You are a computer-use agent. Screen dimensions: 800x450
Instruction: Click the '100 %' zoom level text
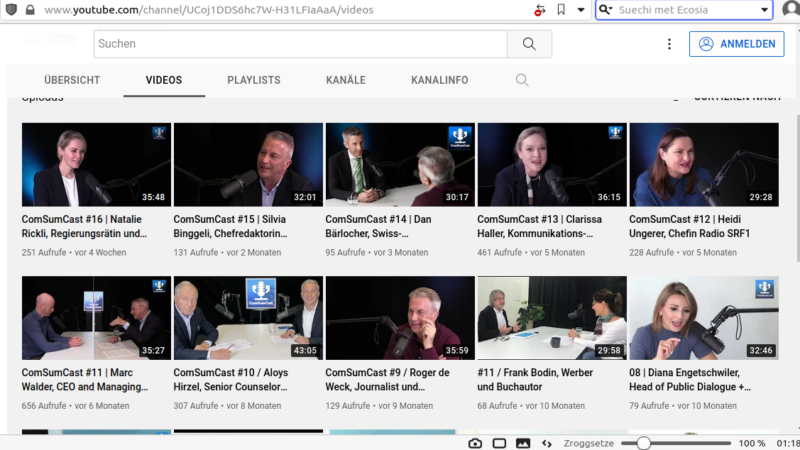click(x=752, y=443)
